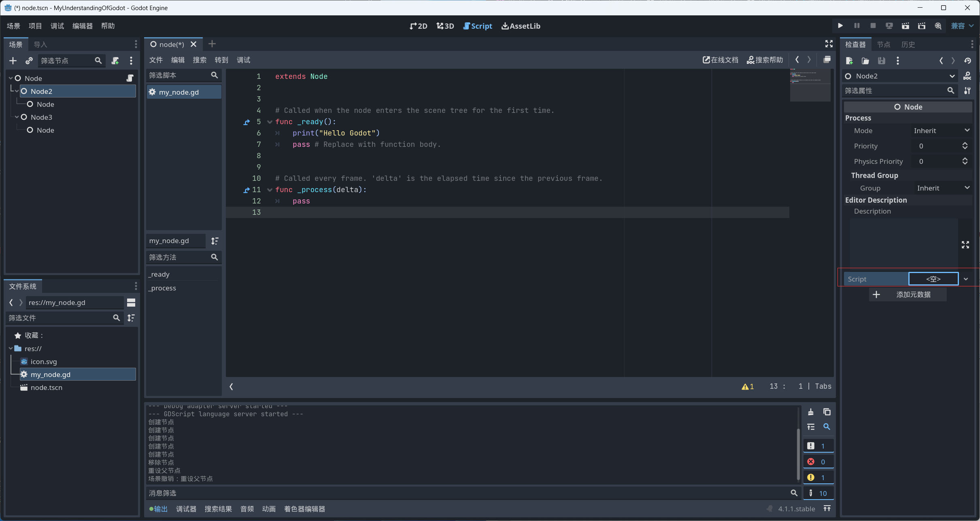The image size is (980, 521).
Task: Stop the running project
Action: [x=873, y=26]
